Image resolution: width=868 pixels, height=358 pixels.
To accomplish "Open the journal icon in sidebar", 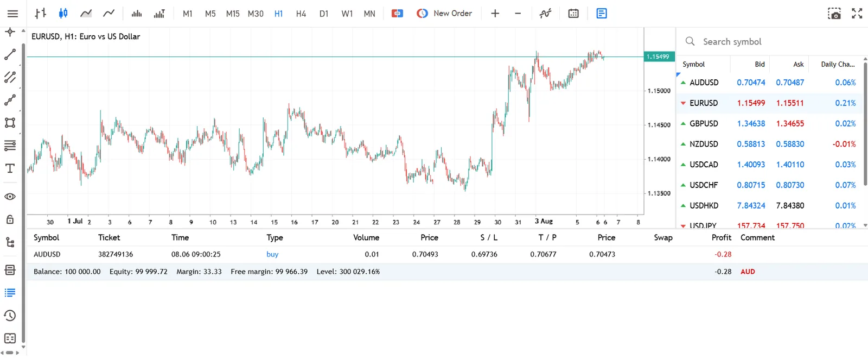I will point(10,338).
